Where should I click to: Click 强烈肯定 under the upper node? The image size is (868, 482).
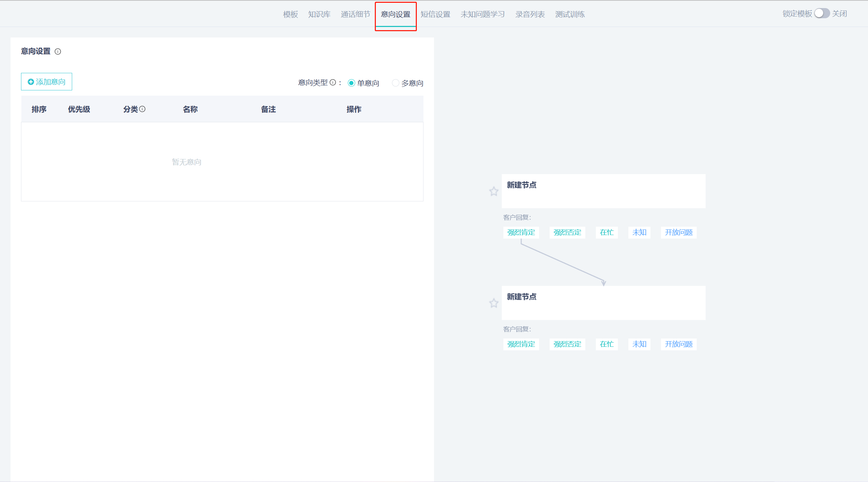[521, 232]
